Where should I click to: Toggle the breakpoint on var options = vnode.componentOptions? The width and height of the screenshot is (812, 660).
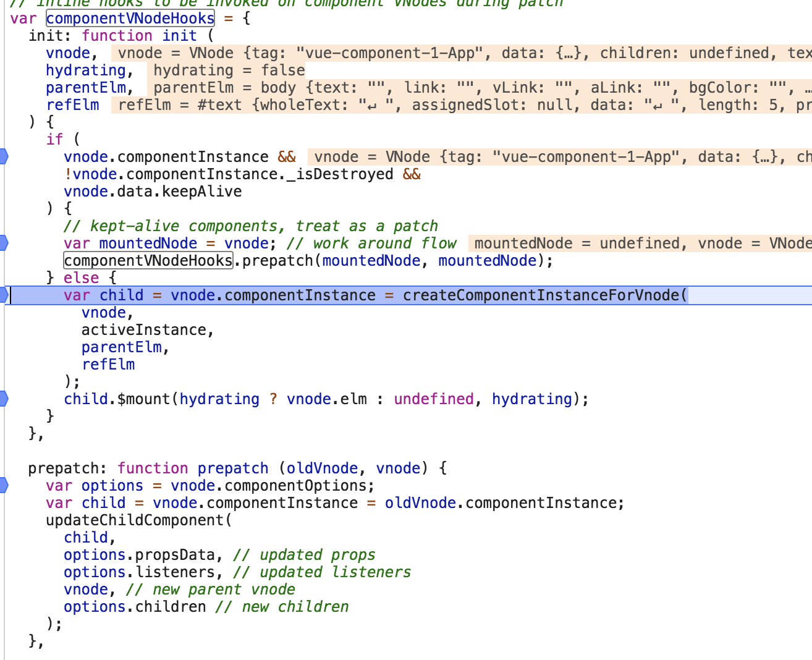[x=4, y=485]
